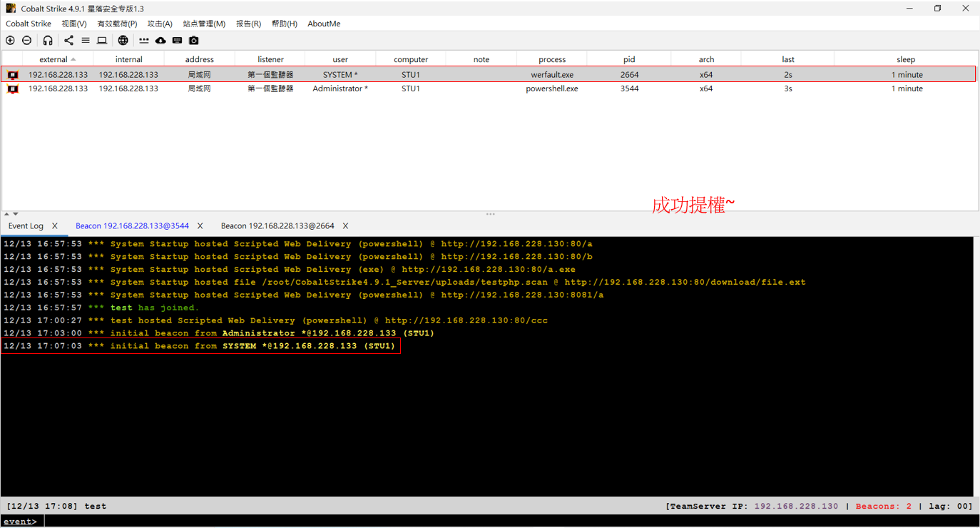Close the Event Log tab
This screenshot has height=528, width=980.
click(x=55, y=226)
